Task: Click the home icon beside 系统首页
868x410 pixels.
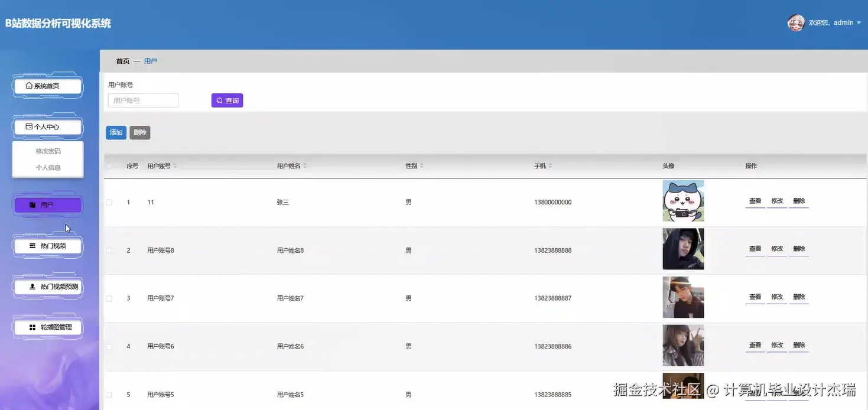Action: pyautogui.click(x=29, y=86)
